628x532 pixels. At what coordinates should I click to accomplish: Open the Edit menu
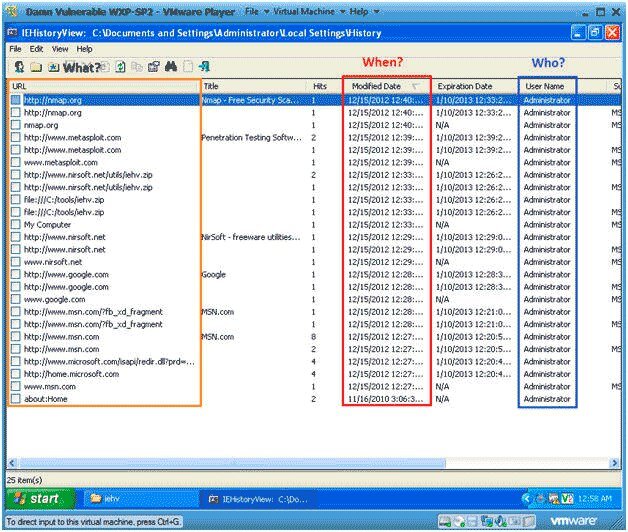point(36,49)
